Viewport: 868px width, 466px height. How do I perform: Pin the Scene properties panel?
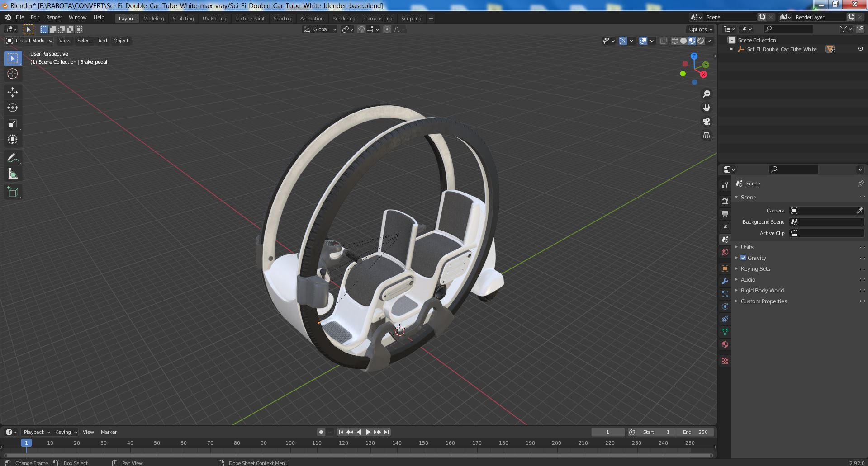[860, 184]
